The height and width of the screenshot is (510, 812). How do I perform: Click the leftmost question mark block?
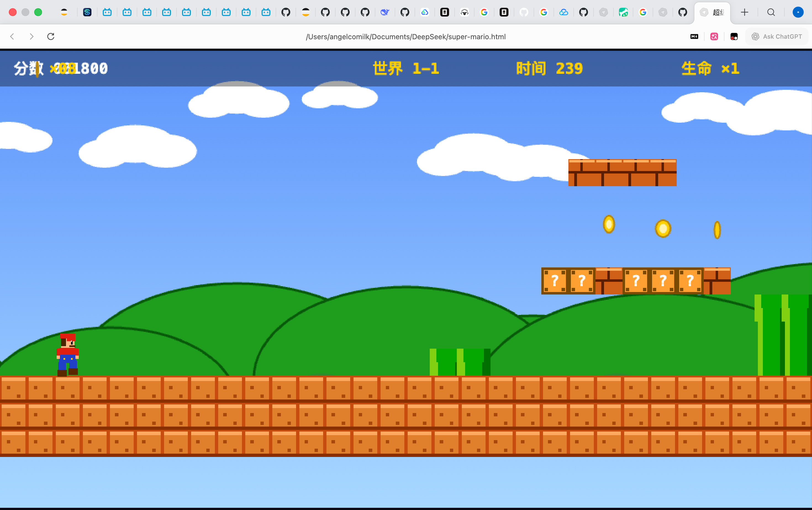click(555, 281)
